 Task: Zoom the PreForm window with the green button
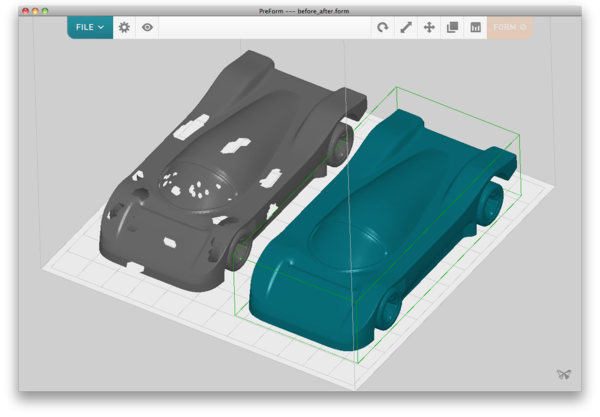45,11
